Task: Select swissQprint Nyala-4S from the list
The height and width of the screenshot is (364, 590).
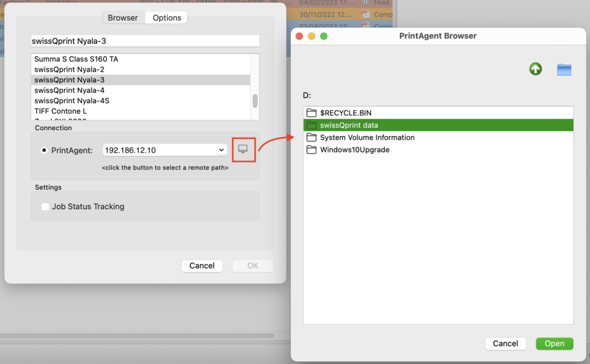Action: (72, 101)
